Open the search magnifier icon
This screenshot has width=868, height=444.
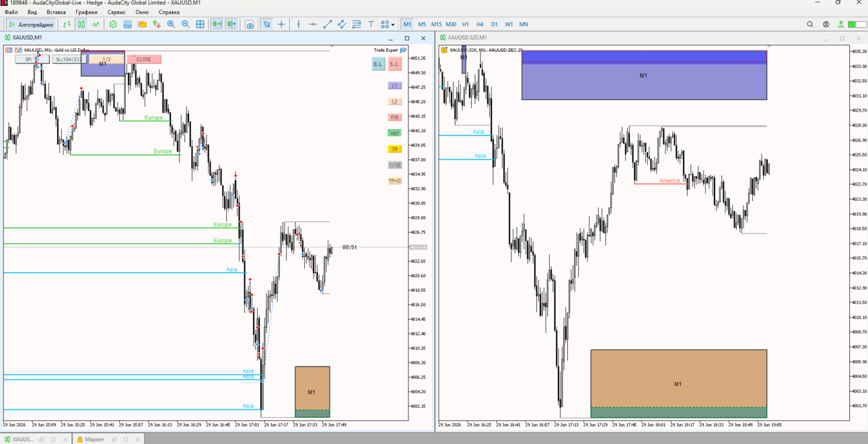click(810, 24)
